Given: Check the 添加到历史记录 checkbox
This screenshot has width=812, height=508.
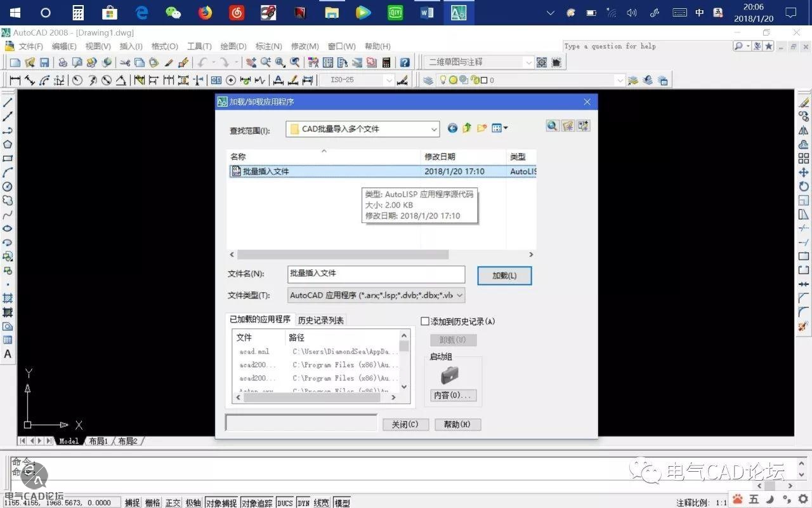Looking at the screenshot, I should click(425, 321).
